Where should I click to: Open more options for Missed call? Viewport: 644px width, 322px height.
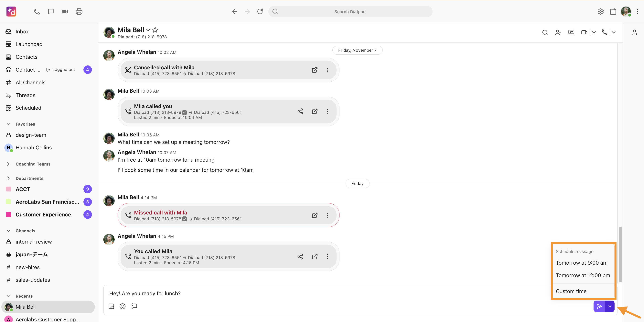point(327,215)
